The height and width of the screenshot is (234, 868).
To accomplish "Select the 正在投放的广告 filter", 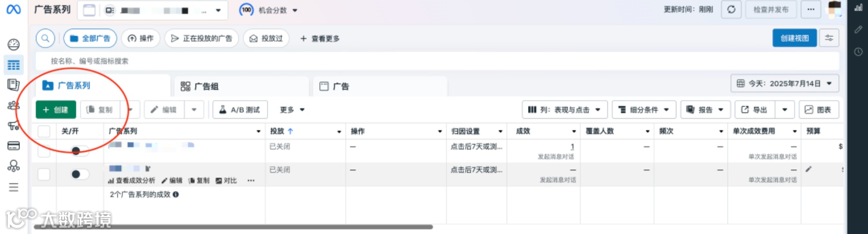I will coord(201,38).
